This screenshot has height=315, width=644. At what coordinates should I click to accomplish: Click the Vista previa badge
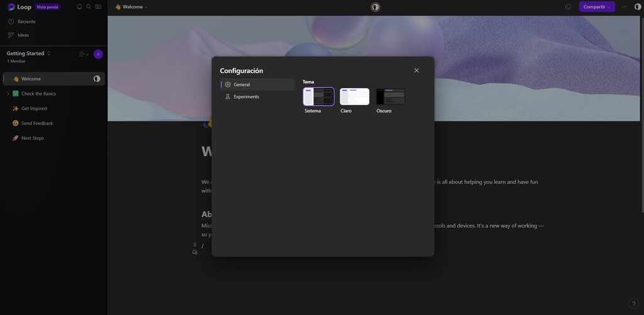point(48,7)
